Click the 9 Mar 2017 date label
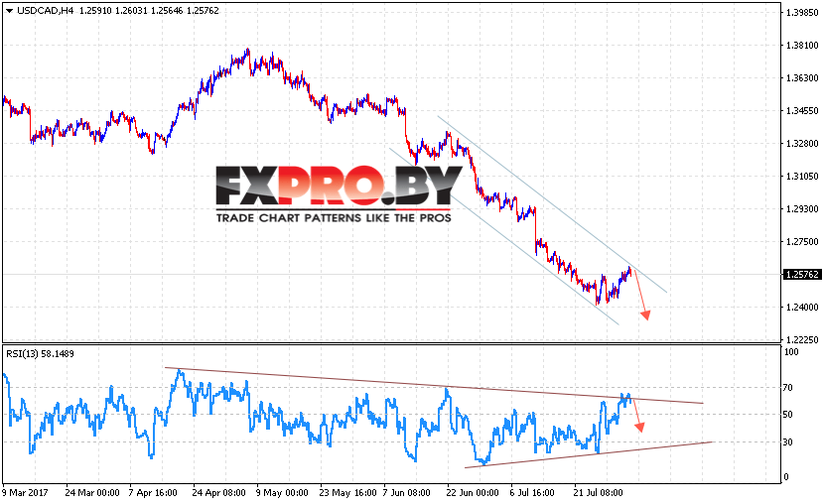This screenshot has height=504, width=823. tap(25, 493)
